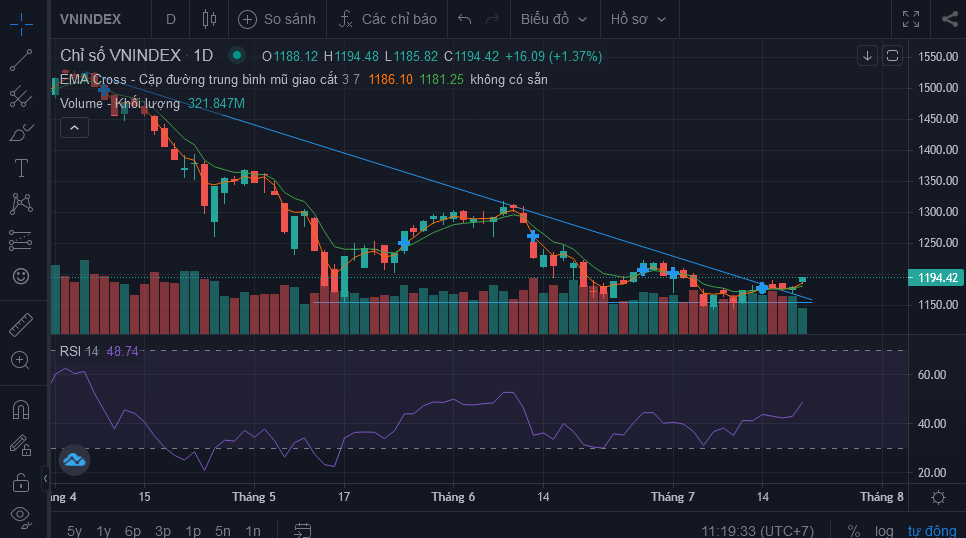Click the zoom in magnifier tool

tap(21, 360)
